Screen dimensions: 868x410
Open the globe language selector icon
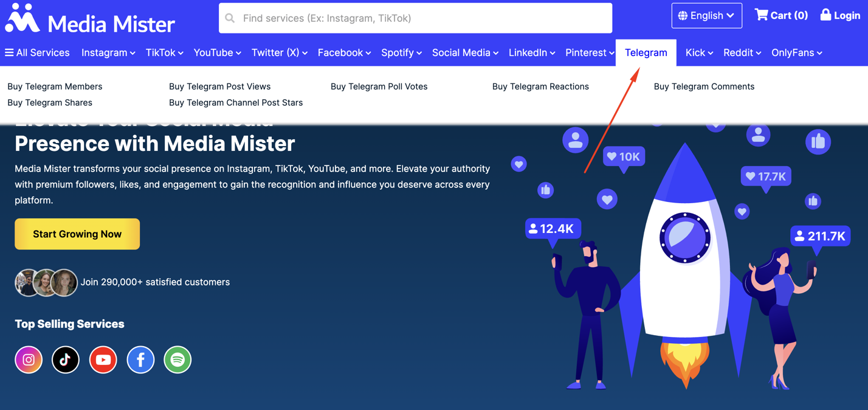pos(684,15)
